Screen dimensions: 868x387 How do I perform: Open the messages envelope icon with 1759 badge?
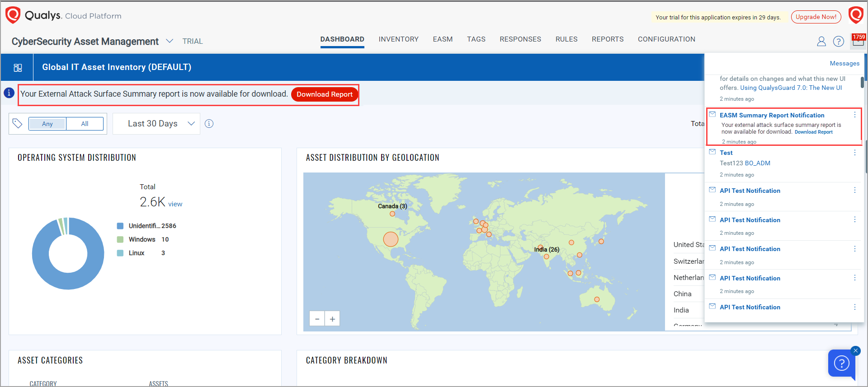click(x=858, y=41)
